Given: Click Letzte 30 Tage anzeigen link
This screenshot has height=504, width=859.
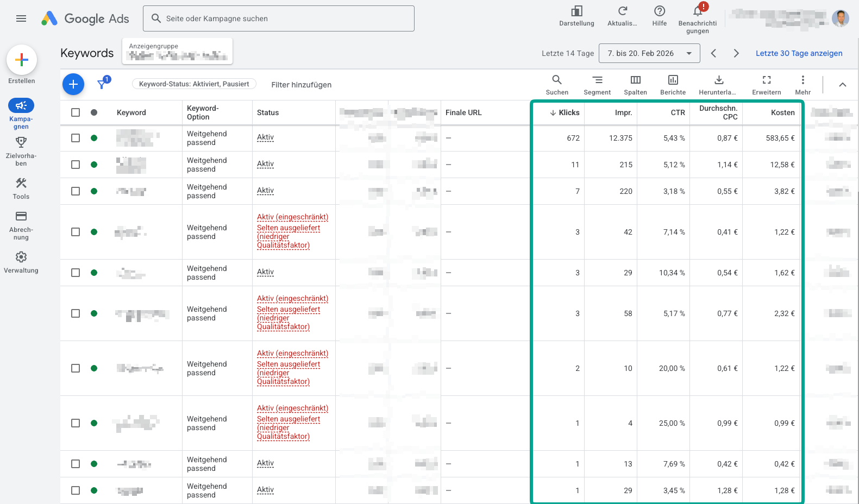Looking at the screenshot, I should click(x=799, y=53).
